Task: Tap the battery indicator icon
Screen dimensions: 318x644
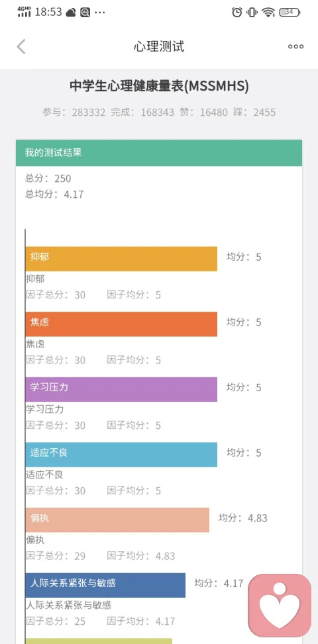Action: 290,13
